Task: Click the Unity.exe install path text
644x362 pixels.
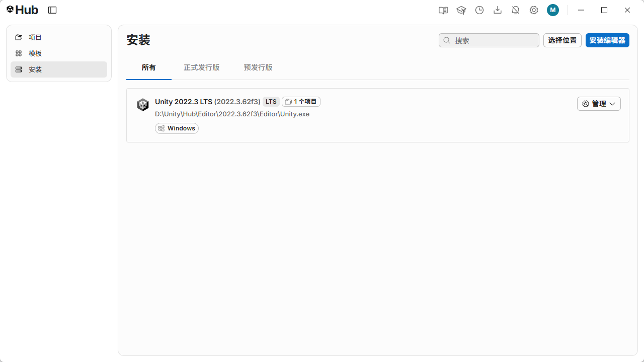Action: 232,114
